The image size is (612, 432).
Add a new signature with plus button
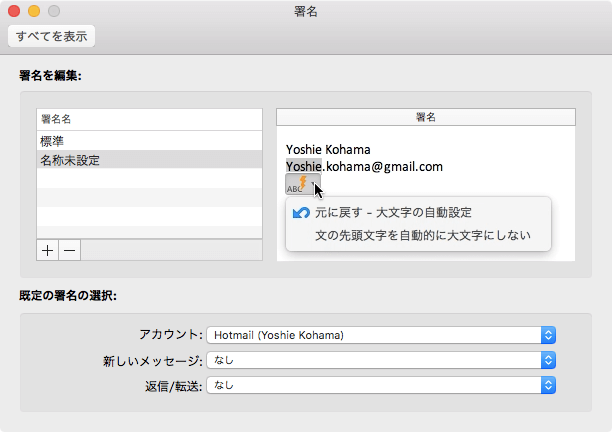click(x=47, y=250)
